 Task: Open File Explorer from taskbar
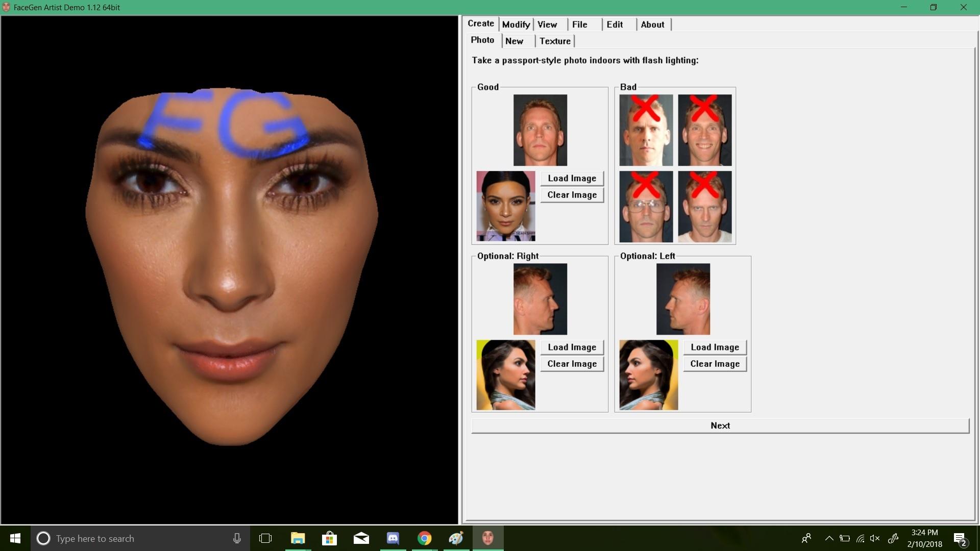point(298,538)
